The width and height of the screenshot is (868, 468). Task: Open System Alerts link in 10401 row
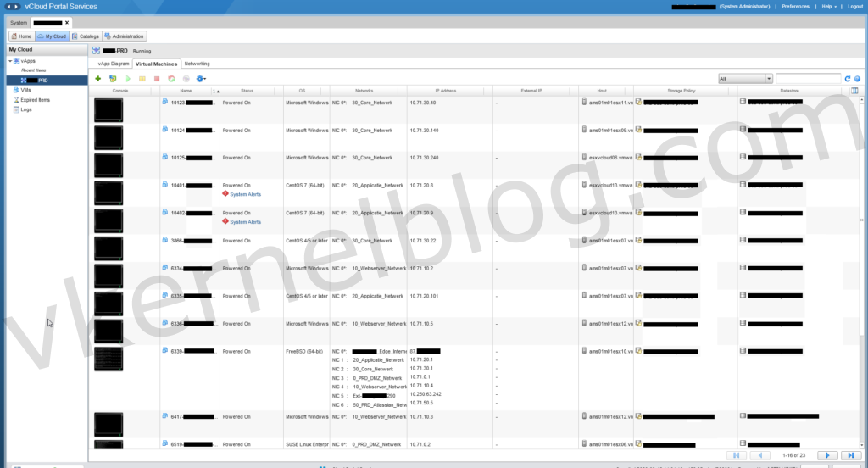(x=245, y=194)
